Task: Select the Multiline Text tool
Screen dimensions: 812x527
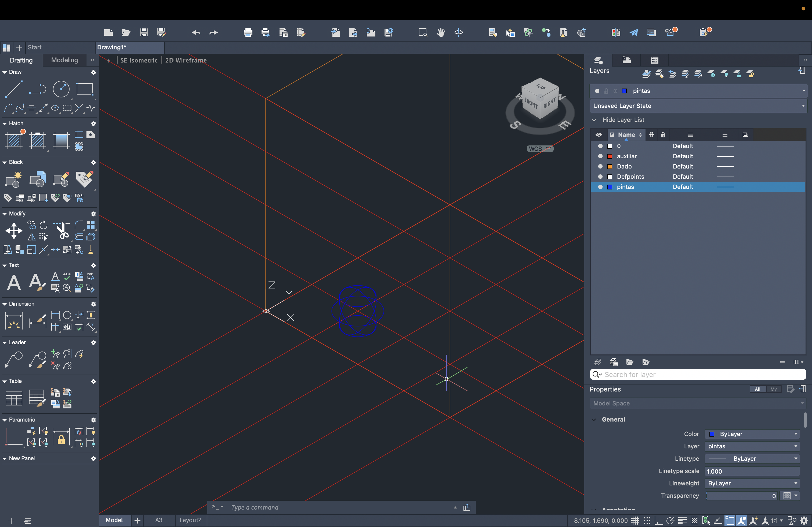Action: click(14, 282)
